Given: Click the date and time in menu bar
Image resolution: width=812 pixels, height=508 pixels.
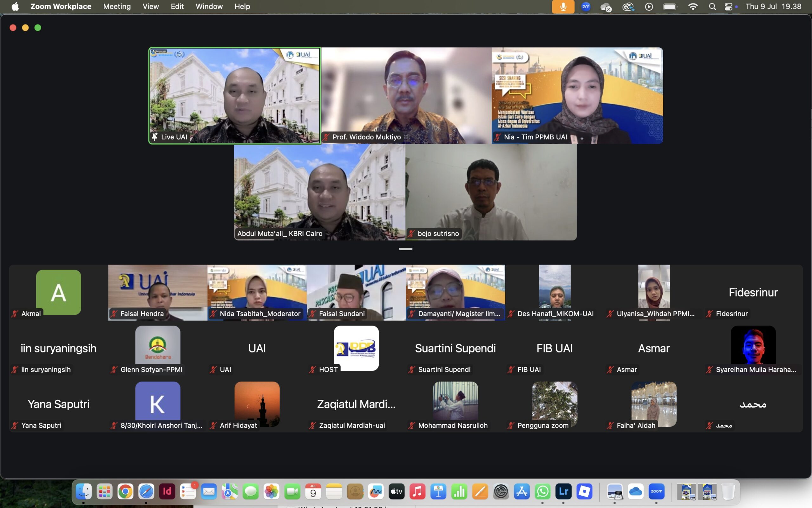Looking at the screenshot, I should click(x=773, y=6).
